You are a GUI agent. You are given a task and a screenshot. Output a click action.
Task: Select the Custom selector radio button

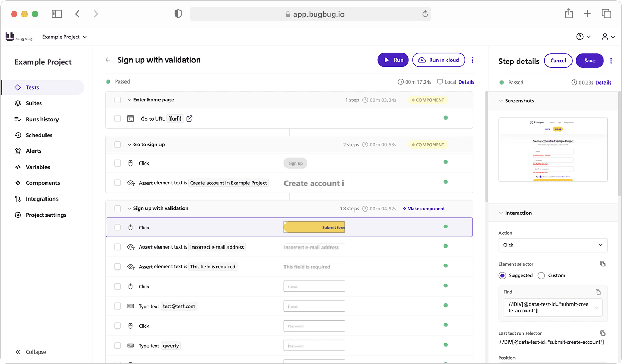541,275
